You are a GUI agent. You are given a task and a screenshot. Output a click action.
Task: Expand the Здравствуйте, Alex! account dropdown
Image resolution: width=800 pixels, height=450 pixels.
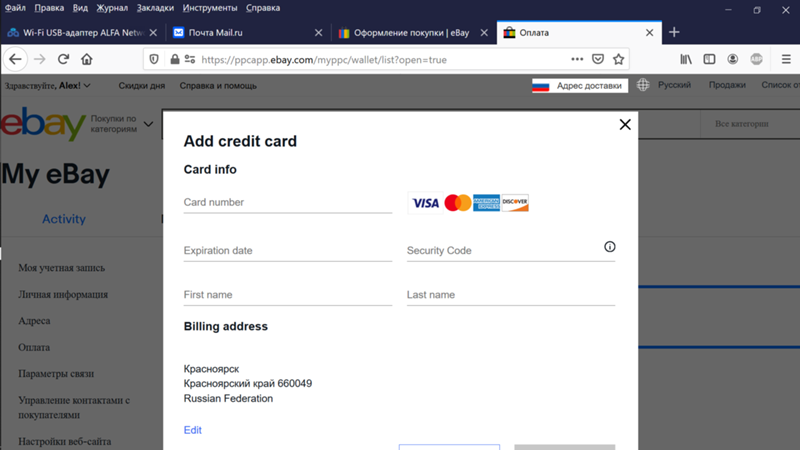[47, 86]
